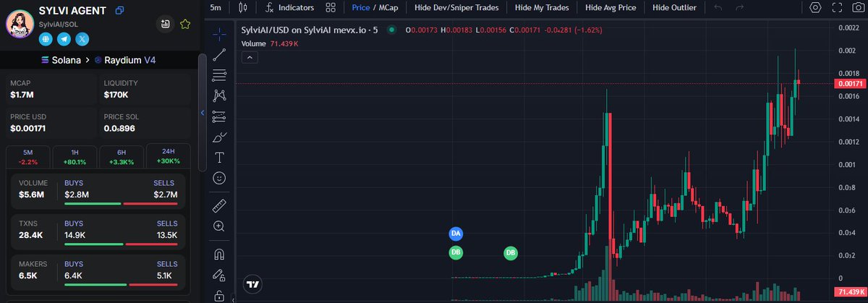
Task: Click the LIQUIDITY $170K card
Action: tap(145, 89)
